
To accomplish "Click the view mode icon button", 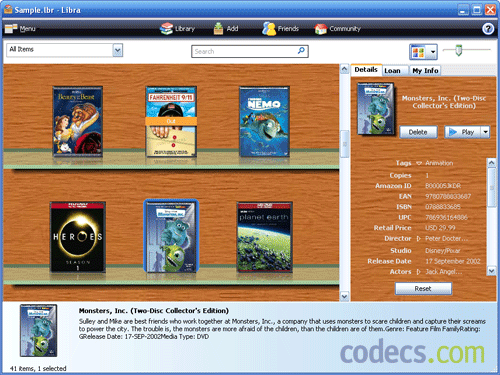I will coord(418,52).
